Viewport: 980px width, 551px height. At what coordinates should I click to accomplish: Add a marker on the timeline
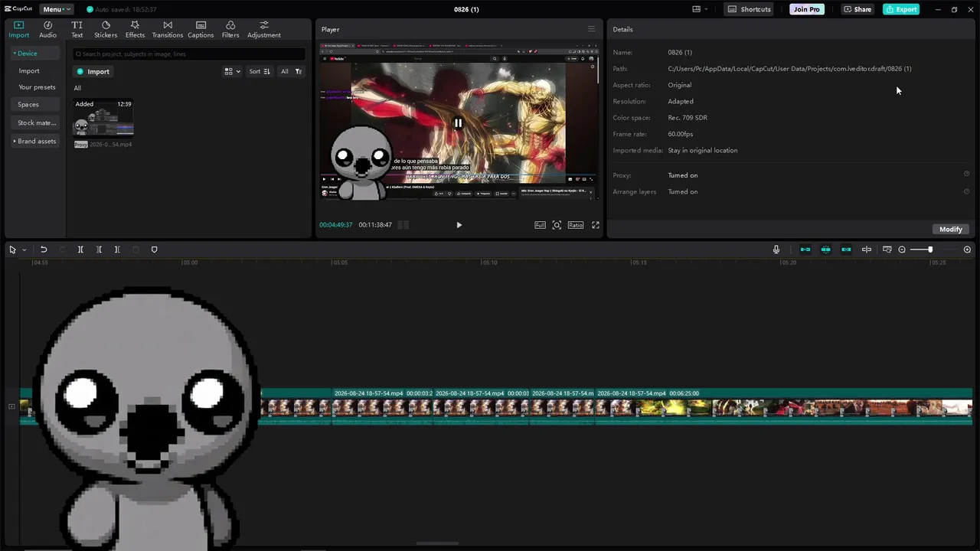pos(154,249)
